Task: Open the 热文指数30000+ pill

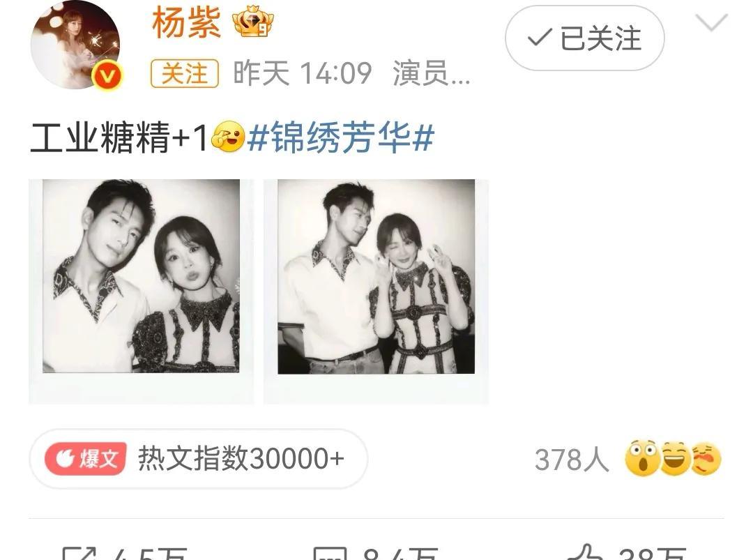Action: 199,459
